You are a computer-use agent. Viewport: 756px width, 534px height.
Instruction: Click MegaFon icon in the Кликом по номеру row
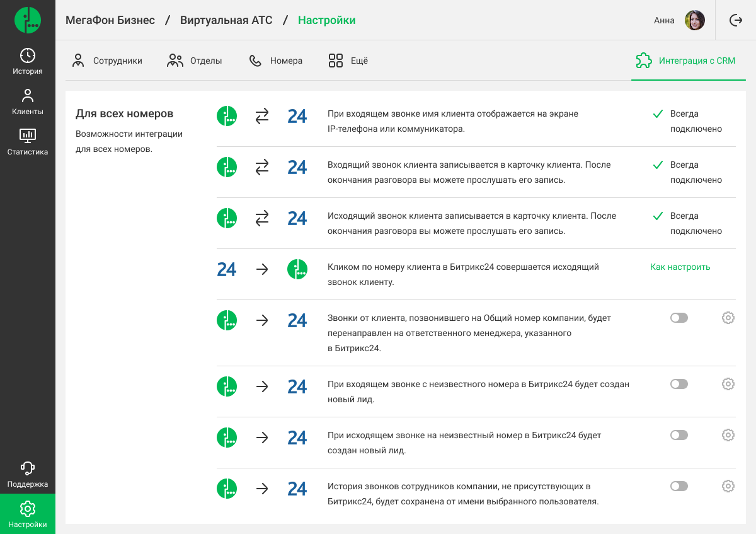pos(297,269)
